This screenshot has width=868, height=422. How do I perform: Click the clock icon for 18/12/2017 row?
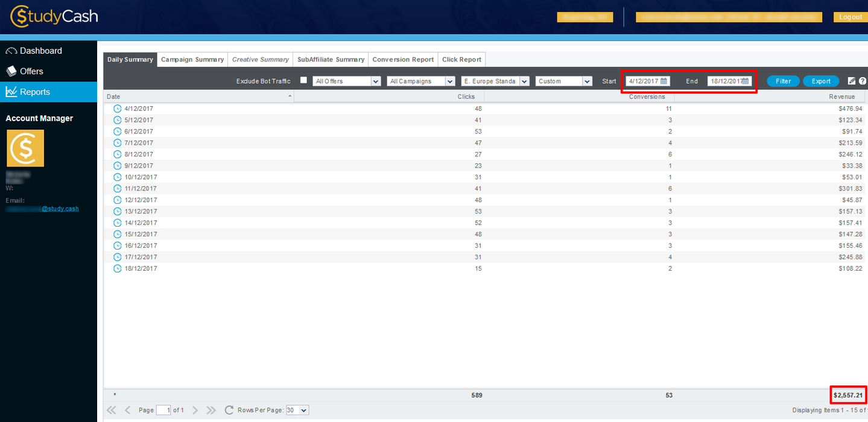[x=117, y=268]
